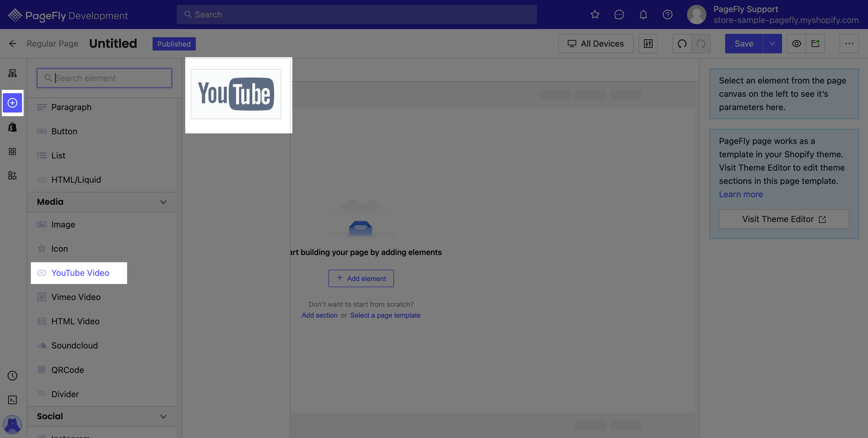The height and width of the screenshot is (438, 868).
Task: Open the help question mark icon
Action: pyautogui.click(x=668, y=15)
